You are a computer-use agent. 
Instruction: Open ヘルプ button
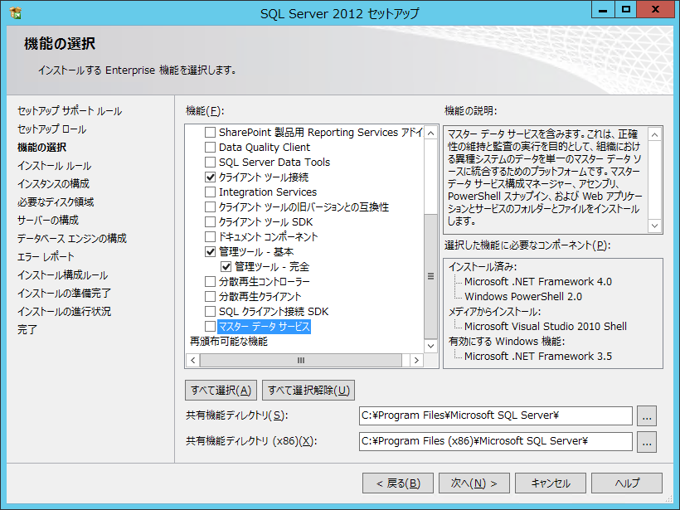(627, 483)
